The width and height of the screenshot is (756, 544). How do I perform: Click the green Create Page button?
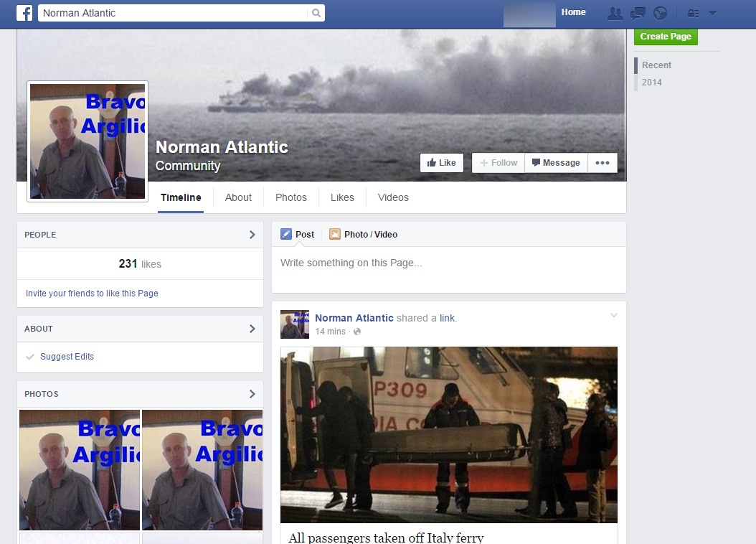tap(666, 36)
